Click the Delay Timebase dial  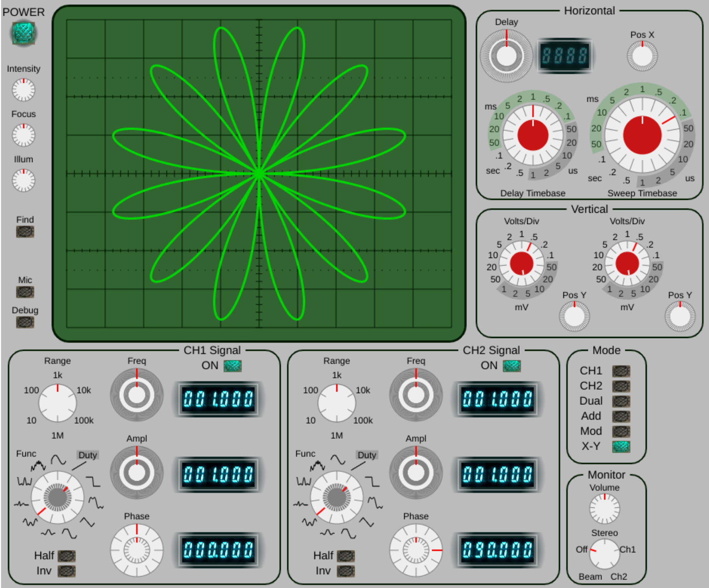pos(533,135)
